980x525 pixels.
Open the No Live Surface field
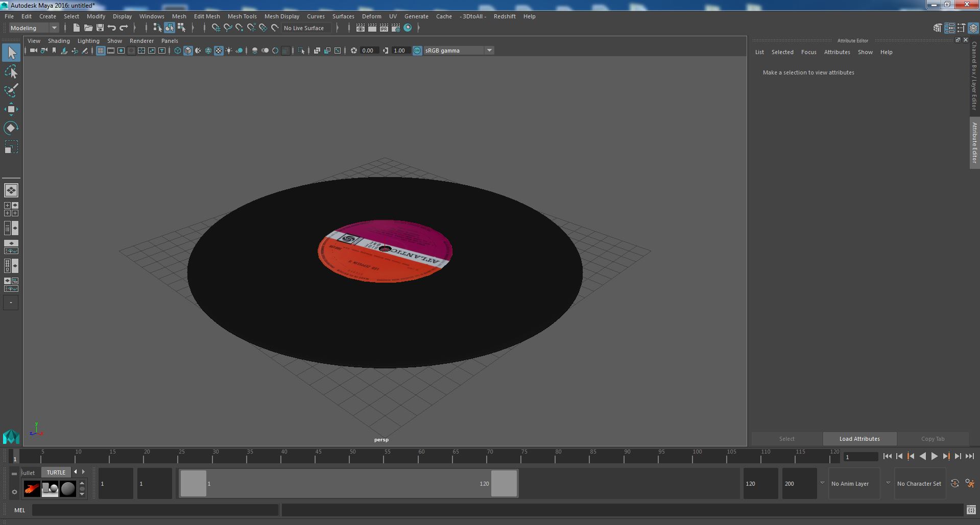pyautogui.click(x=307, y=28)
